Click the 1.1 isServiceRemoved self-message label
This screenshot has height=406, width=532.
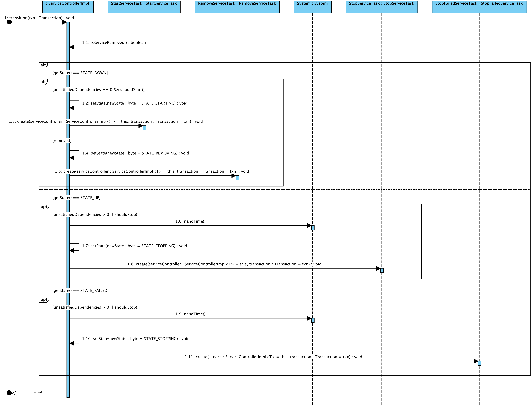pyautogui.click(x=114, y=43)
